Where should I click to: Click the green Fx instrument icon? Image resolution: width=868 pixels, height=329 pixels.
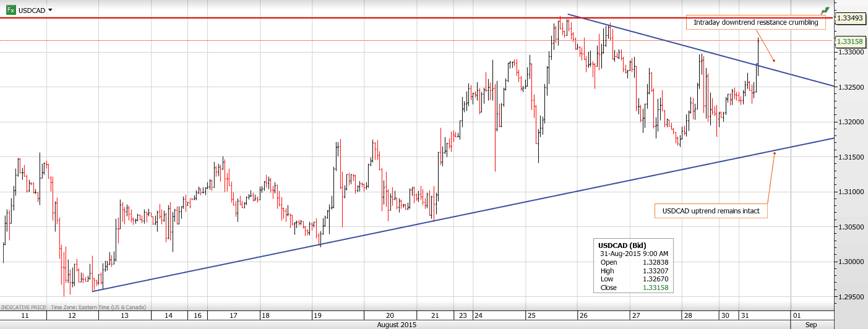click(x=9, y=11)
